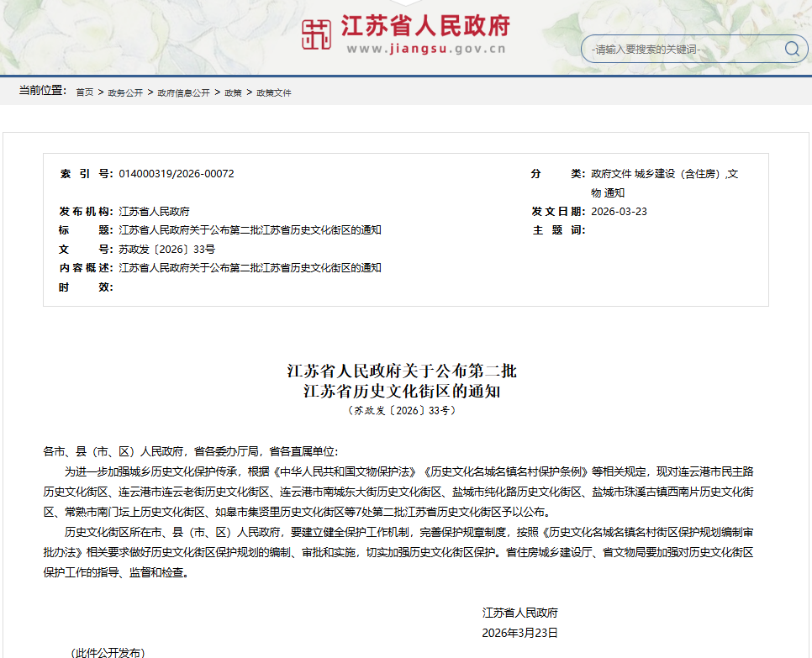Navigate to 政府信息公开 in breadcrumb
The width and height of the screenshot is (812, 658).
pyautogui.click(x=183, y=92)
